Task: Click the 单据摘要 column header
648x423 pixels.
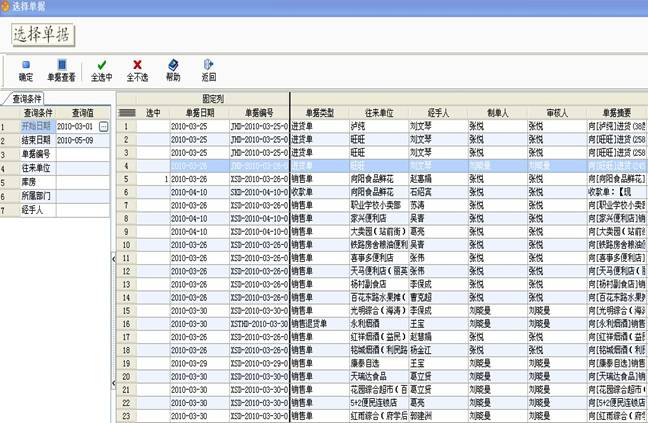Action: tap(617, 113)
